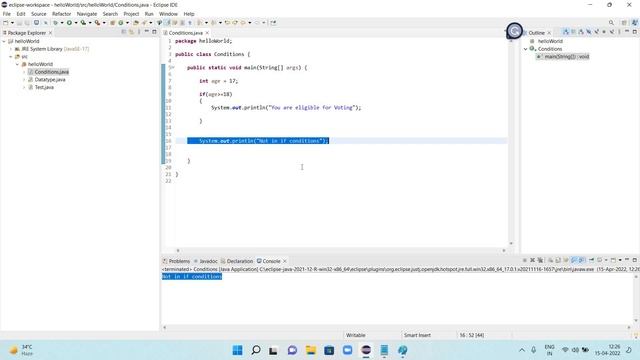Image resolution: width=640 pixels, height=360 pixels.
Task: Toggle Scroll Lock in Console toolbar
Action: point(558,260)
